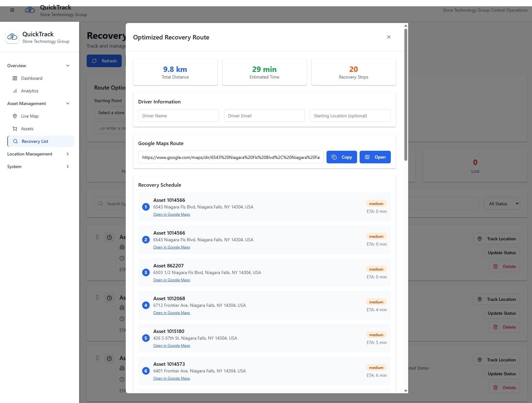532x403 pixels.
Task: Select Recovery List in the sidebar
Action: pos(35,141)
